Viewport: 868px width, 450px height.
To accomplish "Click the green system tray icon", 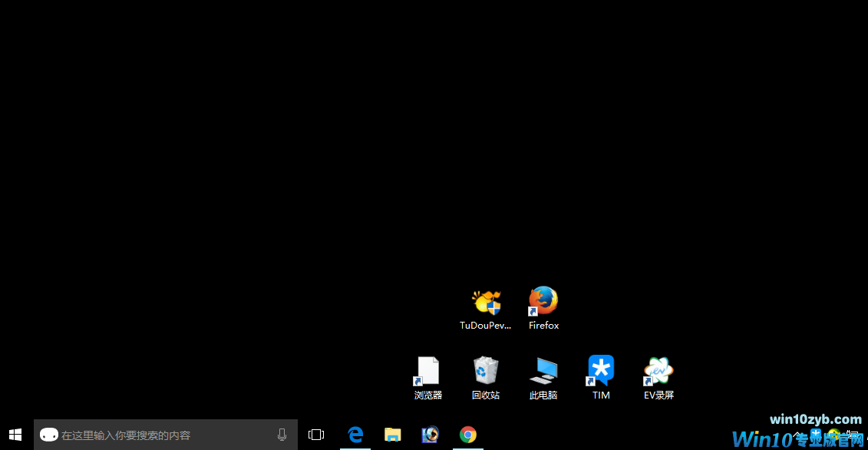I will (833, 435).
